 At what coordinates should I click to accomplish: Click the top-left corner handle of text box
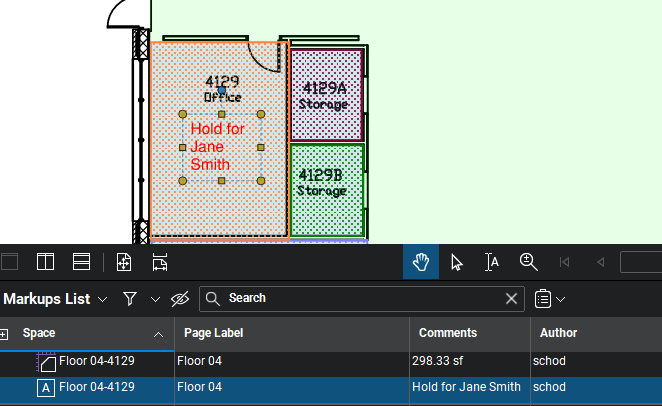(182, 114)
